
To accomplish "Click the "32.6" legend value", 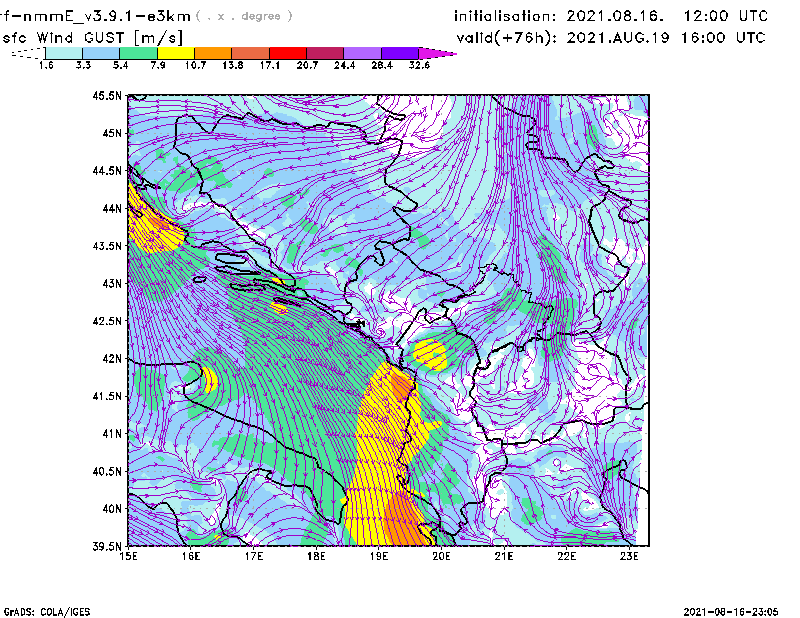I will (x=419, y=65).
